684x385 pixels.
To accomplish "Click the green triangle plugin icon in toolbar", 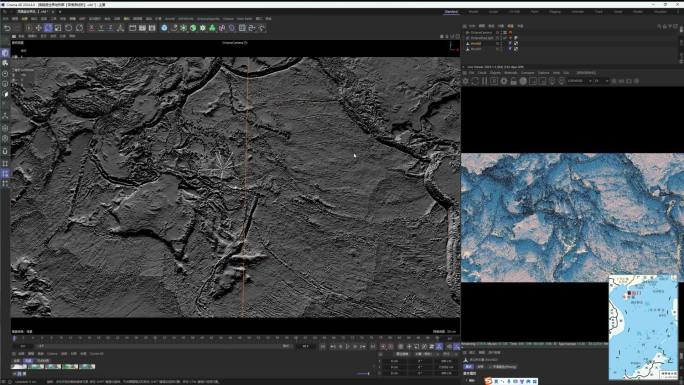I will coord(212,28).
